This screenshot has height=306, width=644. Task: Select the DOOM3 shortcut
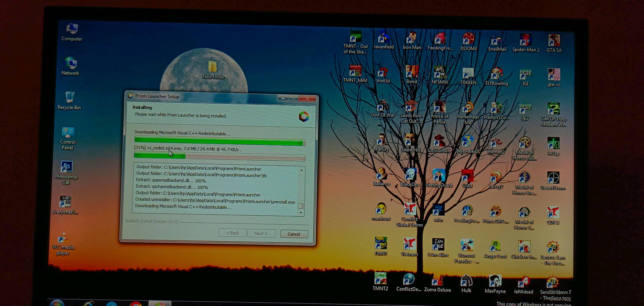coord(469,42)
